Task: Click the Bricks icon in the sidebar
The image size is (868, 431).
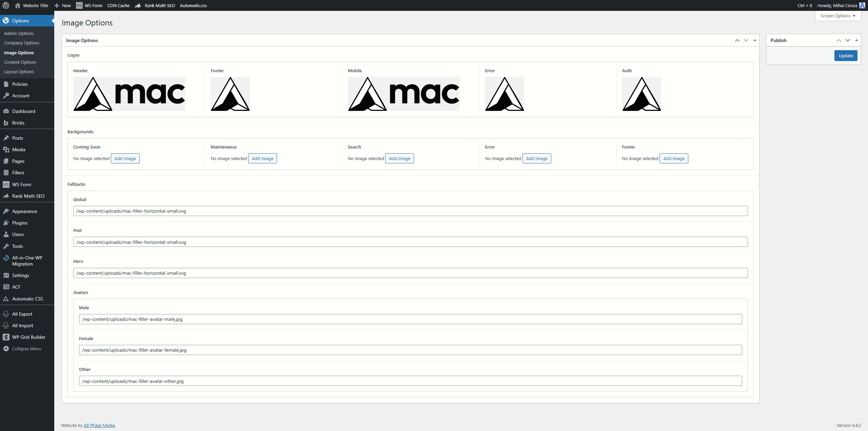Action: point(6,123)
